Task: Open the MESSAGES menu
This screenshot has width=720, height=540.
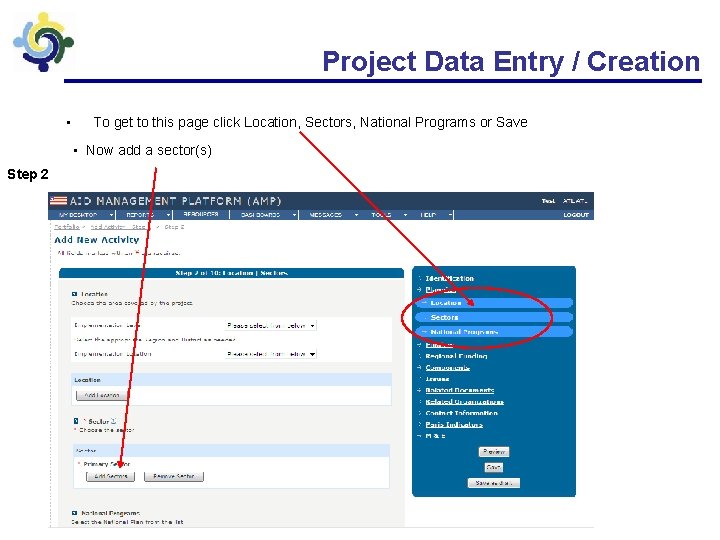Action: pos(326,215)
